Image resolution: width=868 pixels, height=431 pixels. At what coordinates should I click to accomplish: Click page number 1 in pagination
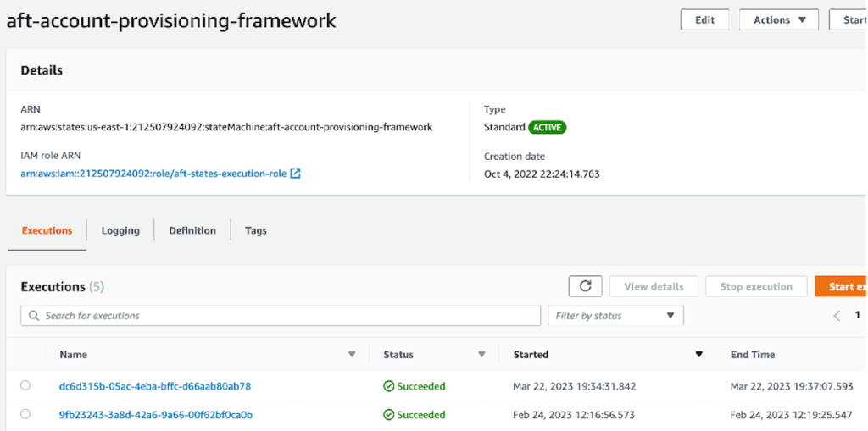tap(858, 315)
